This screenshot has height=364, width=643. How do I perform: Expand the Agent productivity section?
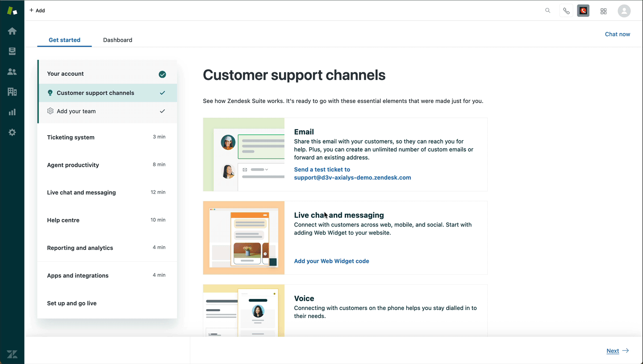point(107,165)
